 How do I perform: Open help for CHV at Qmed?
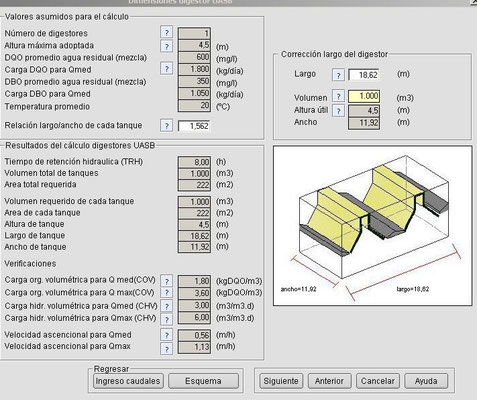pos(167,306)
